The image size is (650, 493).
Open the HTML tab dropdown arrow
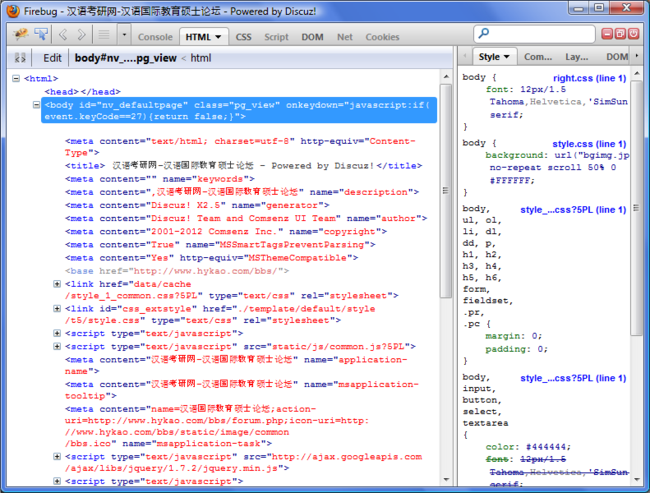[x=218, y=37]
